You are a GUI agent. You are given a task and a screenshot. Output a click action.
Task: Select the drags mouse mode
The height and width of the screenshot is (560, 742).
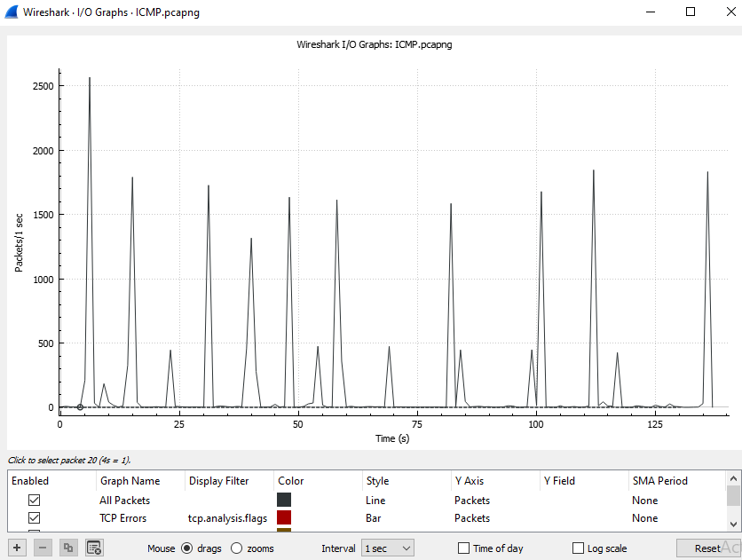pos(187,548)
